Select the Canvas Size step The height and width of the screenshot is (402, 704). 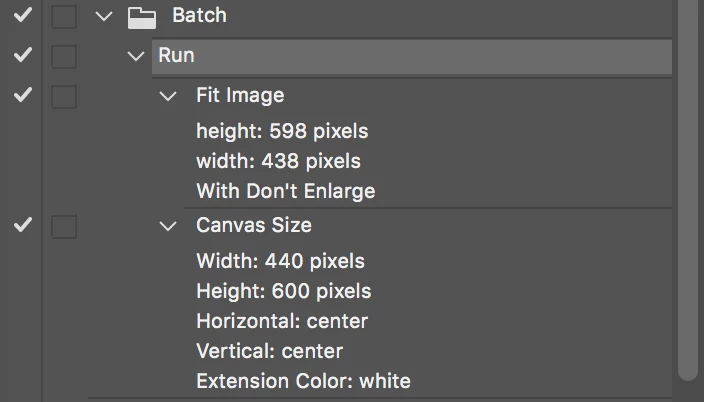[x=254, y=225]
